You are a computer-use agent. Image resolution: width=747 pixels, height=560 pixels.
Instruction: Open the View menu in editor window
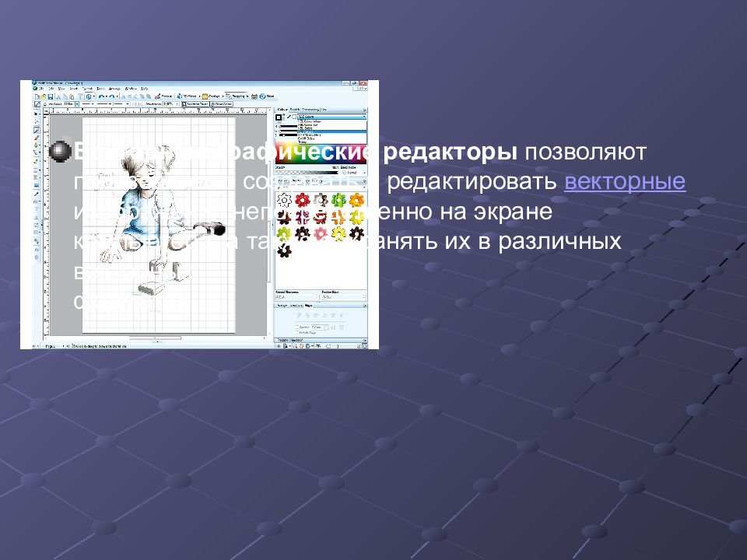click(x=61, y=89)
